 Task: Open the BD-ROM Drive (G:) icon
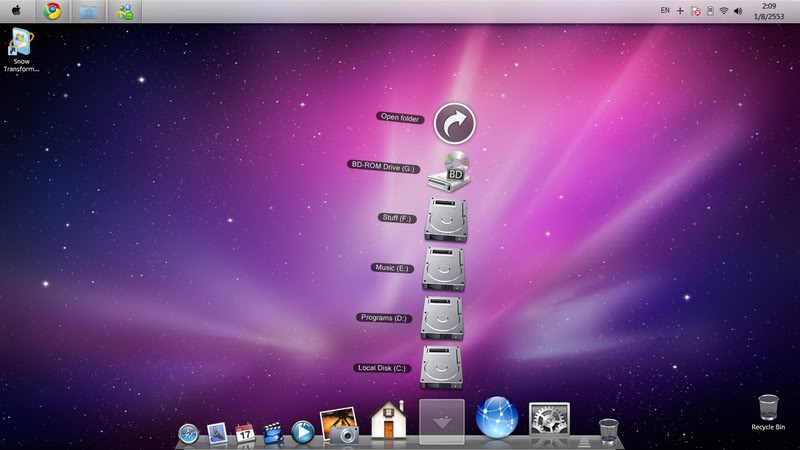coord(449,172)
